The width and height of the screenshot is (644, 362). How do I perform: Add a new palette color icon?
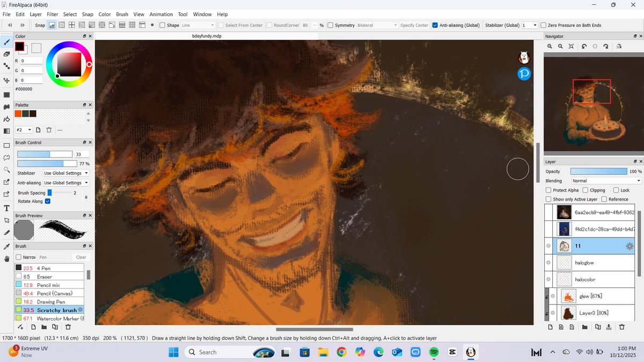(39, 130)
